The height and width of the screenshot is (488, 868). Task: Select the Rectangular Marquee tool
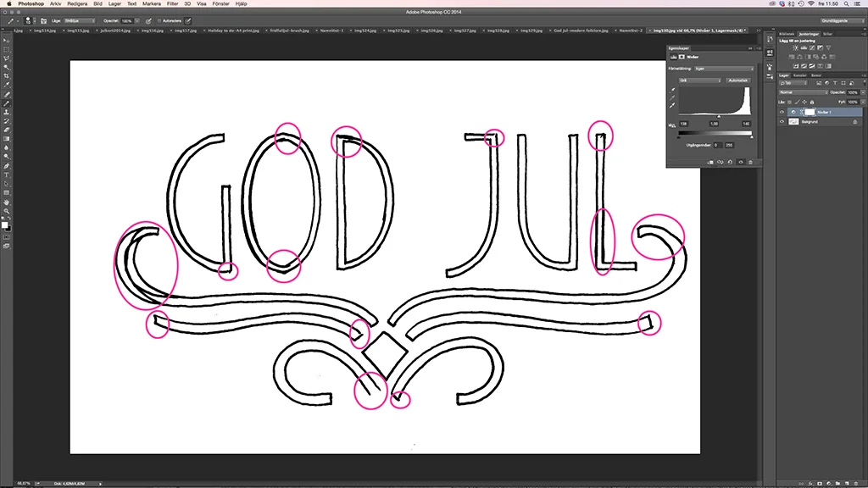point(7,49)
